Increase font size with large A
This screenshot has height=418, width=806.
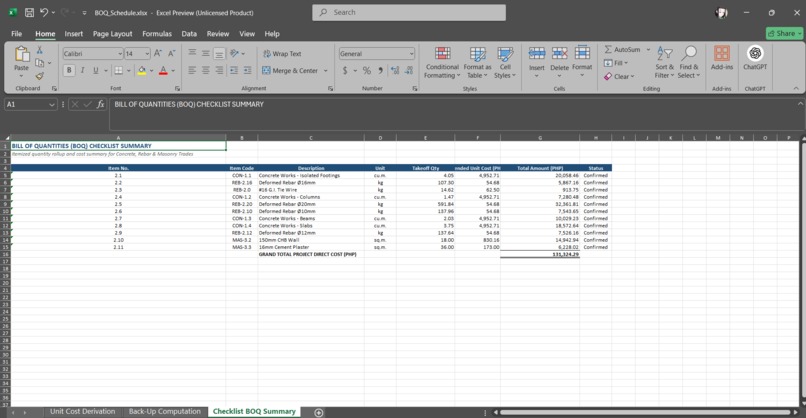pyautogui.click(x=158, y=53)
